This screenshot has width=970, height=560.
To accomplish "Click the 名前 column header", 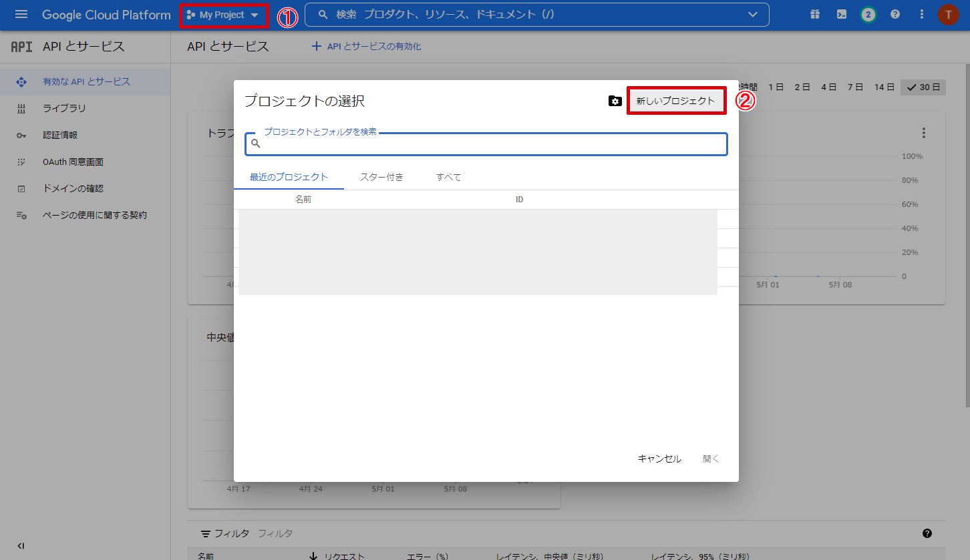I will point(303,200).
